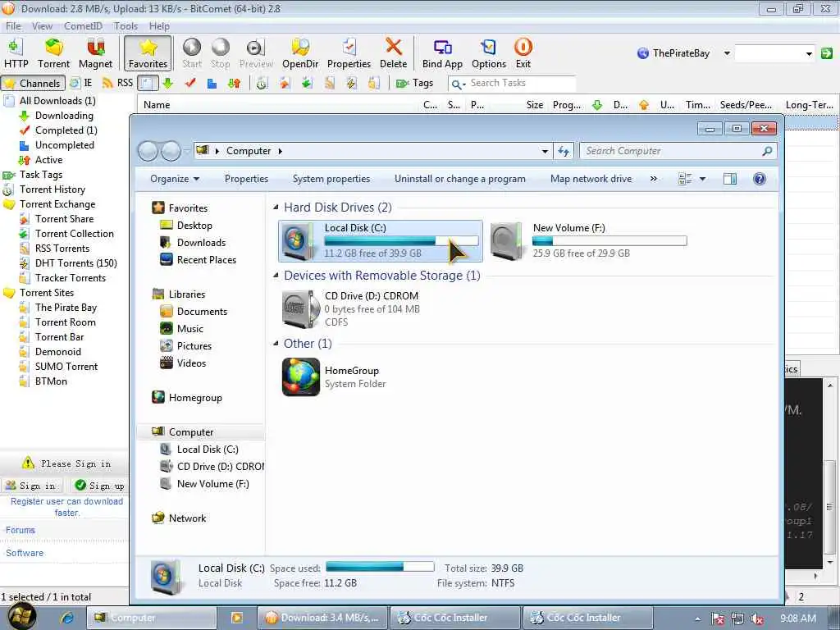Open the Software link
The height and width of the screenshot is (630, 840).
[25, 553]
